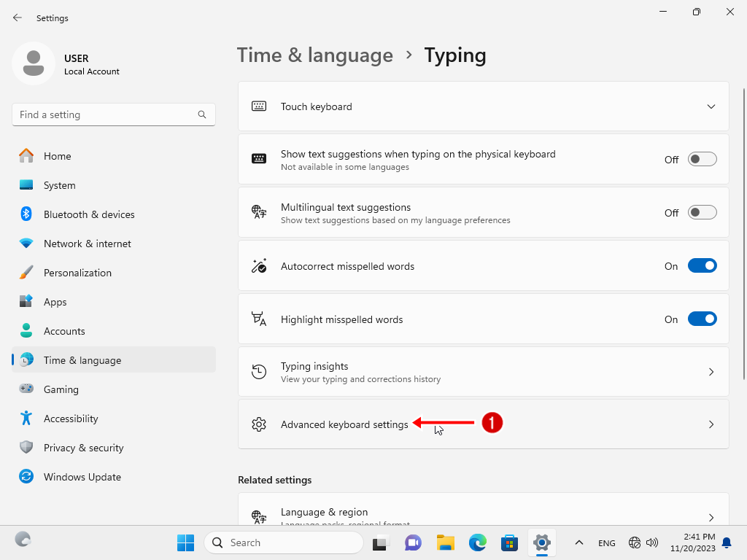Open Bluetooth & devices from sidebar
Viewport: 747px width, 560px height.
click(x=89, y=214)
